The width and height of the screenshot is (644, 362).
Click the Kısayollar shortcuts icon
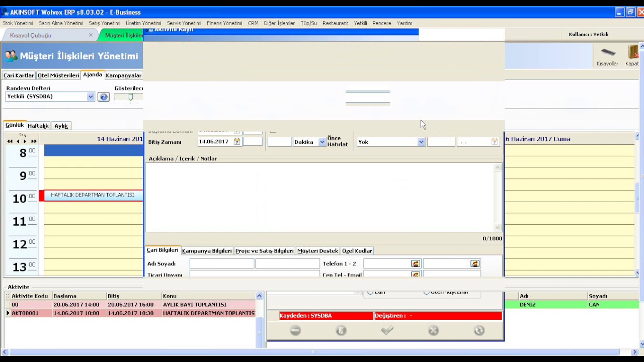click(607, 55)
